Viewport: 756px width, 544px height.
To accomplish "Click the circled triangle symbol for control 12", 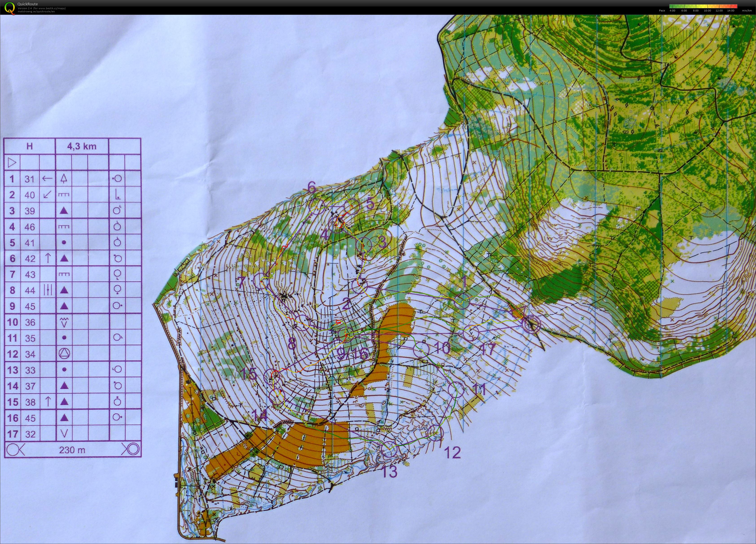I will [64, 354].
